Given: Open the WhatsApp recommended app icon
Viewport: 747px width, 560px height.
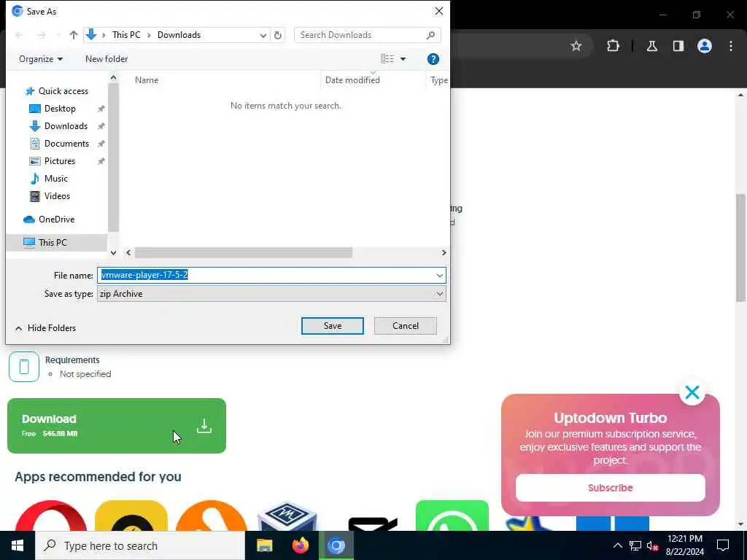Looking at the screenshot, I should tap(452, 516).
